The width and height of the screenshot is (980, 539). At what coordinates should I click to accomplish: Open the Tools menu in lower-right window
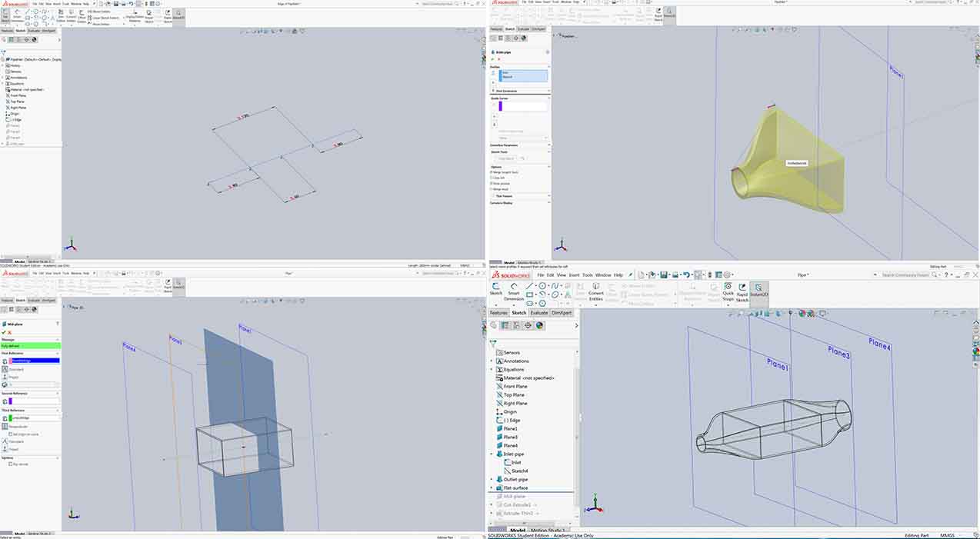588,275
